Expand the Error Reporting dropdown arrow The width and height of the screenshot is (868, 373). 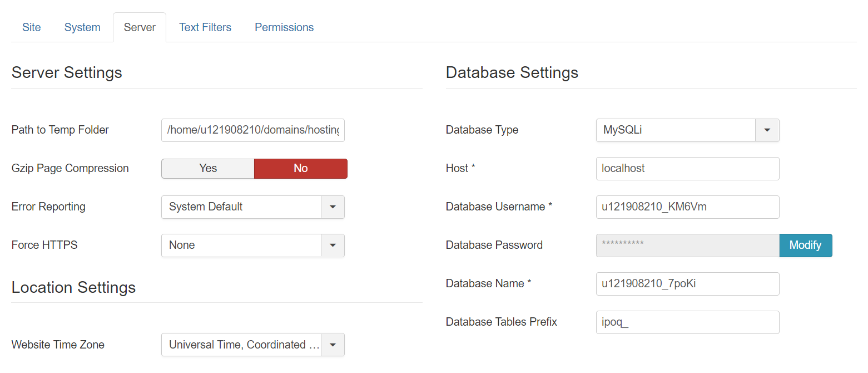pos(333,207)
